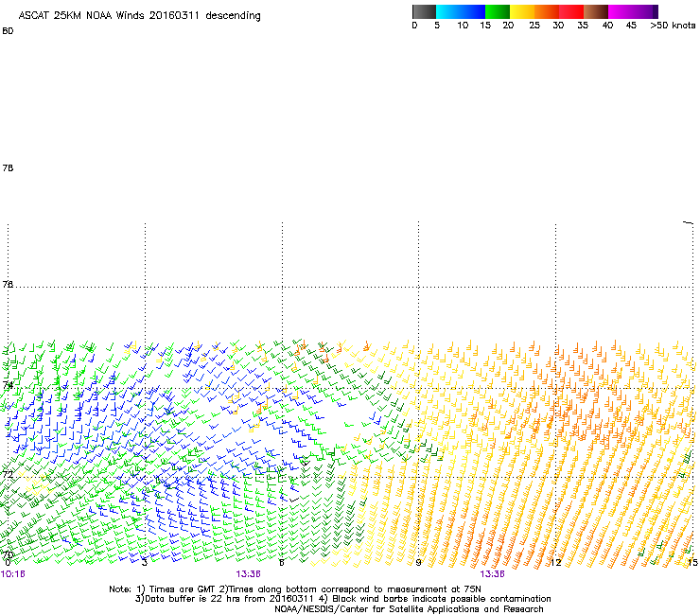This screenshot has height=615, width=700.
Task: Click the latitude 78 axis label
Action: coord(8,167)
